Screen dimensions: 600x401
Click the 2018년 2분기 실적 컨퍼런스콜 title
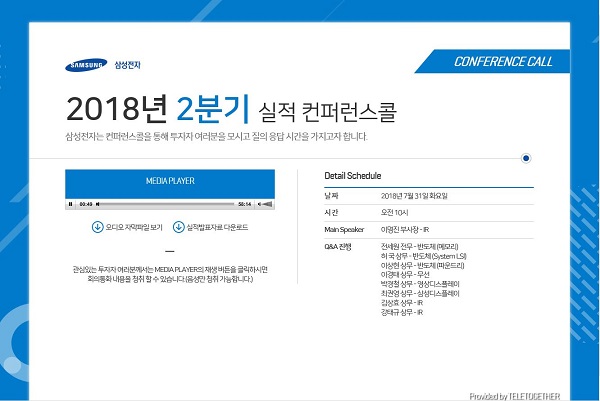[231, 109]
